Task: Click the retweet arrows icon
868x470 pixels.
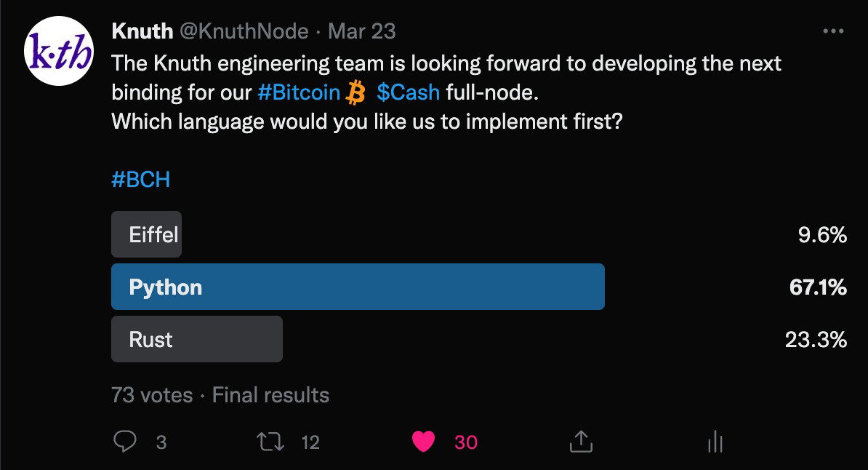Action: tap(270, 442)
